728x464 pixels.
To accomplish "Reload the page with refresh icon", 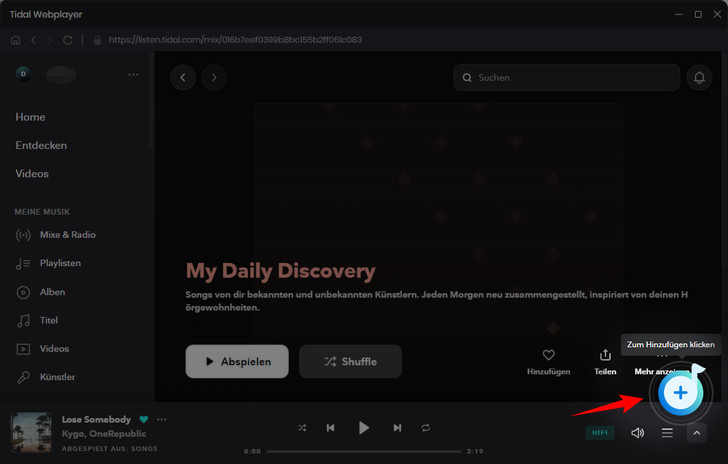I will [x=68, y=40].
